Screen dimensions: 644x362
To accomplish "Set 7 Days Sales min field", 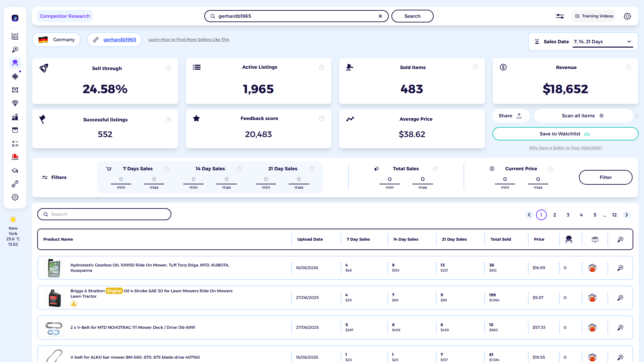I will click(121, 179).
